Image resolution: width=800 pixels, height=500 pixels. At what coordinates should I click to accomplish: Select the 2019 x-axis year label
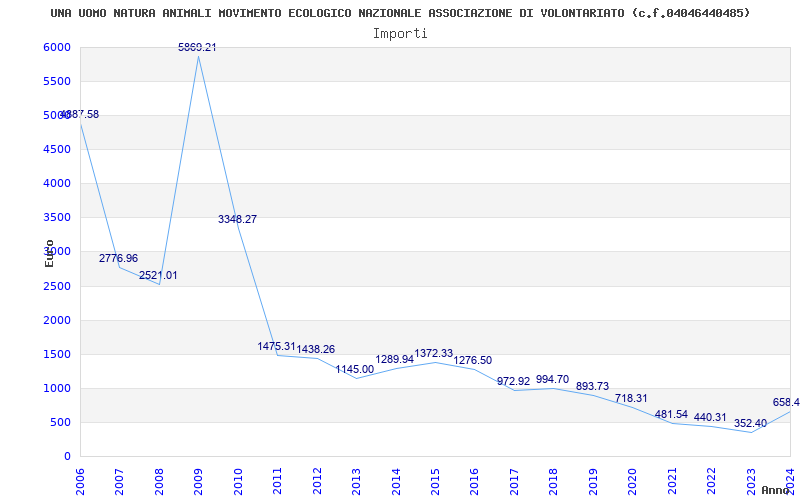tap(593, 482)
